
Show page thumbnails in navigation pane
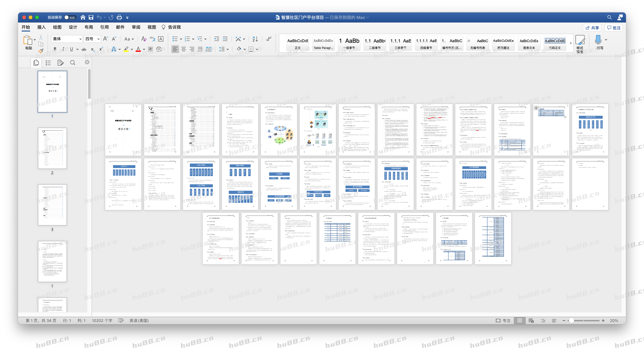[x=36, y=63]
